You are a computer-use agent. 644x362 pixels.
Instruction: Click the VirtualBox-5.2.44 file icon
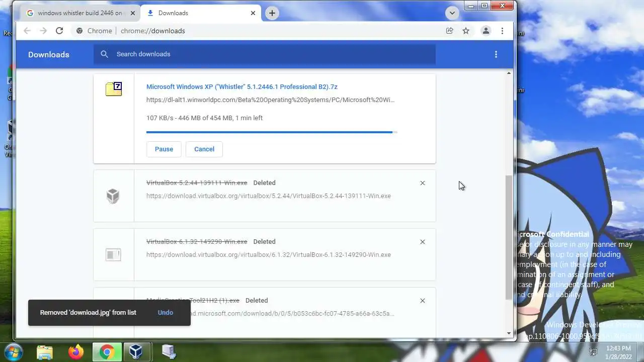click(x=113, y=196)
